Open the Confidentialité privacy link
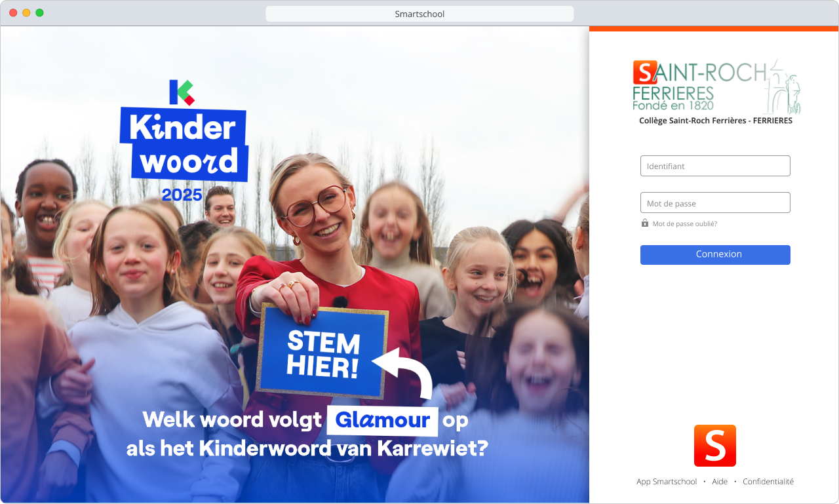This screenshot has width=839, height=504. point(768,482)
